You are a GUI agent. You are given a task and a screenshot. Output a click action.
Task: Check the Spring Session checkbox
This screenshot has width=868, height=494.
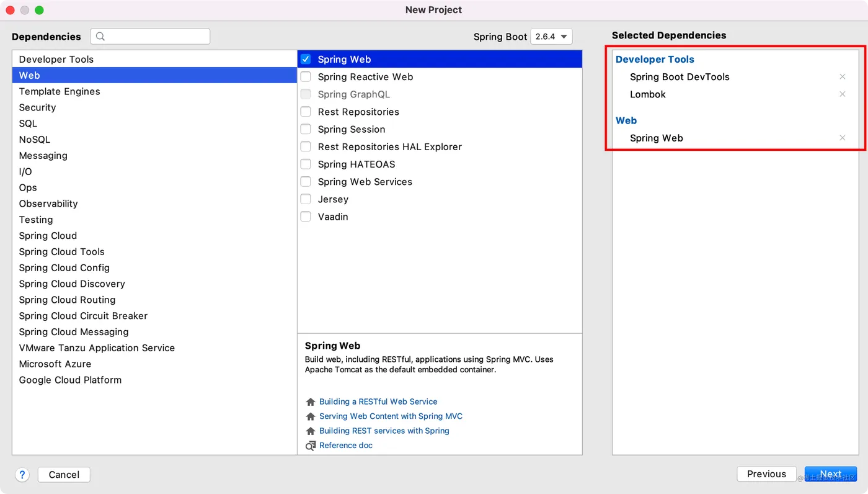pyautogui.click(x=306, y=129)
